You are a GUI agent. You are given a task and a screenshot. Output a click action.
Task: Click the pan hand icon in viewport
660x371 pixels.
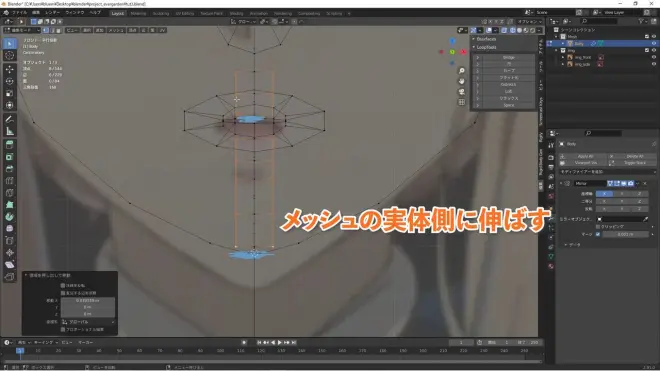click(462, 81)
